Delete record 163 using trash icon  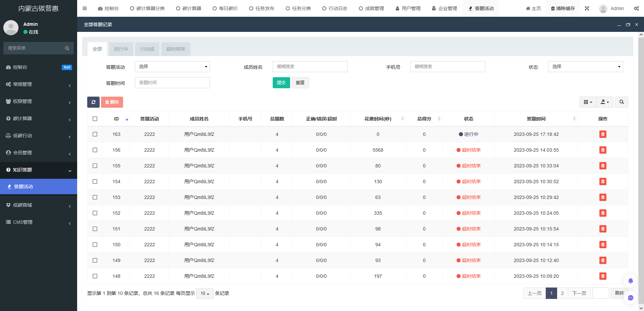603,134
